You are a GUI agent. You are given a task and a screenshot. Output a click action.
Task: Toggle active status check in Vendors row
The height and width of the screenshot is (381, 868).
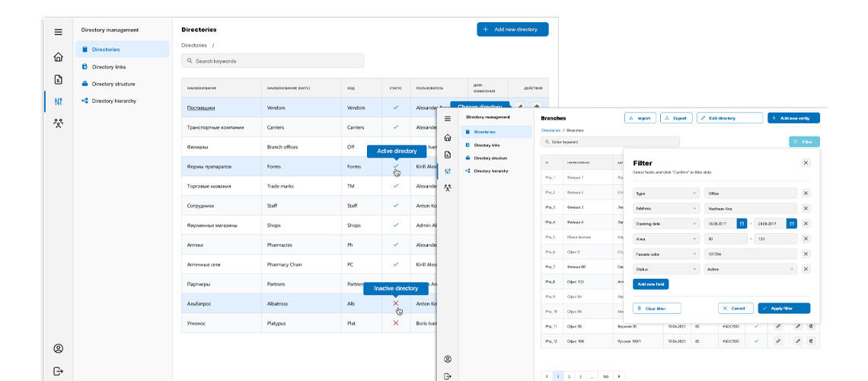[396, 107]
